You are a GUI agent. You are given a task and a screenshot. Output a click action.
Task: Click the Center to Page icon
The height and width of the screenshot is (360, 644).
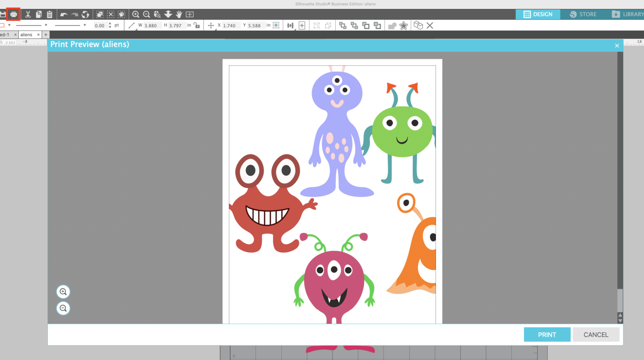pyautogui.click(x=302, y=25)
